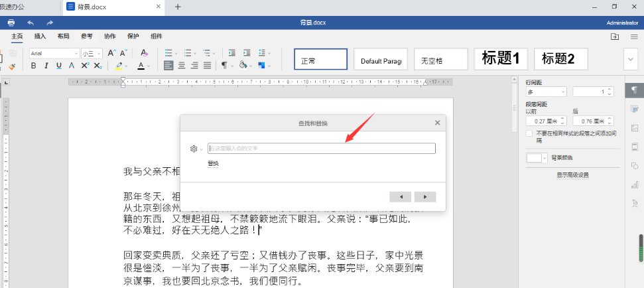Screen dimensions: 644x288
Task: Apply yellow highlight color
Action: coord(119,65)
